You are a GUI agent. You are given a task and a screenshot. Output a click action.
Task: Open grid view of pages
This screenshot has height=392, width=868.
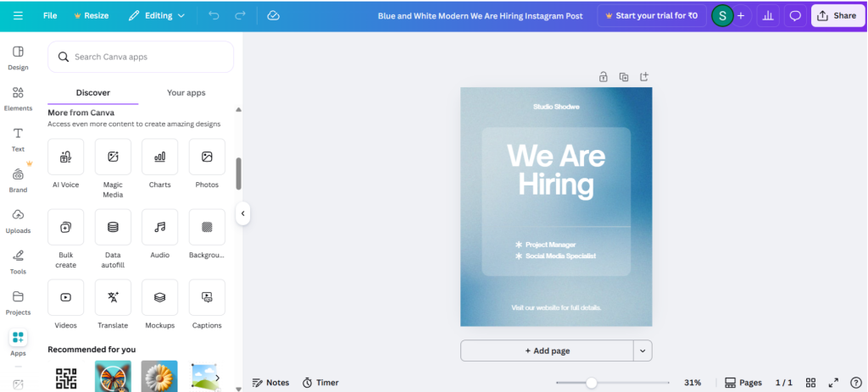tap(811, 383)
